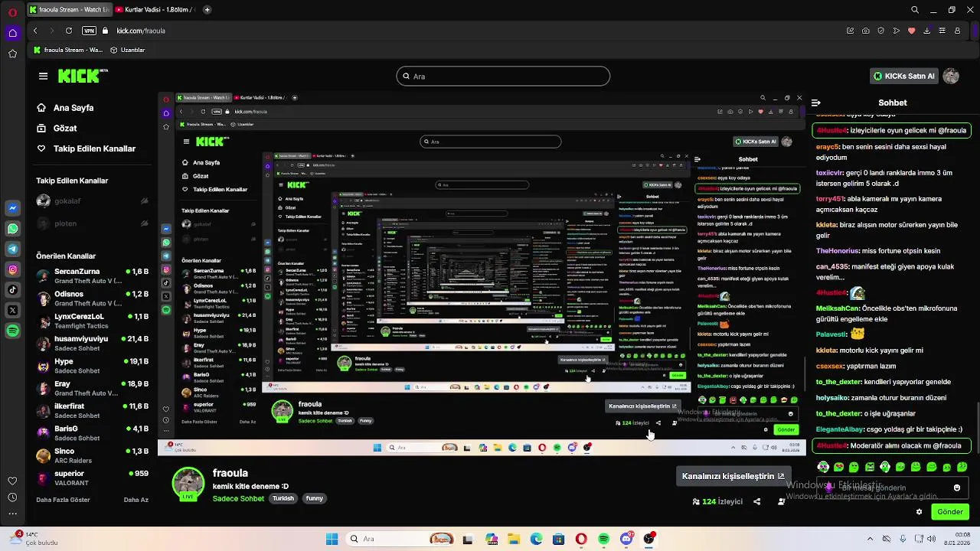Open SercanZurna recommended channel
This screenshot has width=980, height=551.
[x=93, y=276]
